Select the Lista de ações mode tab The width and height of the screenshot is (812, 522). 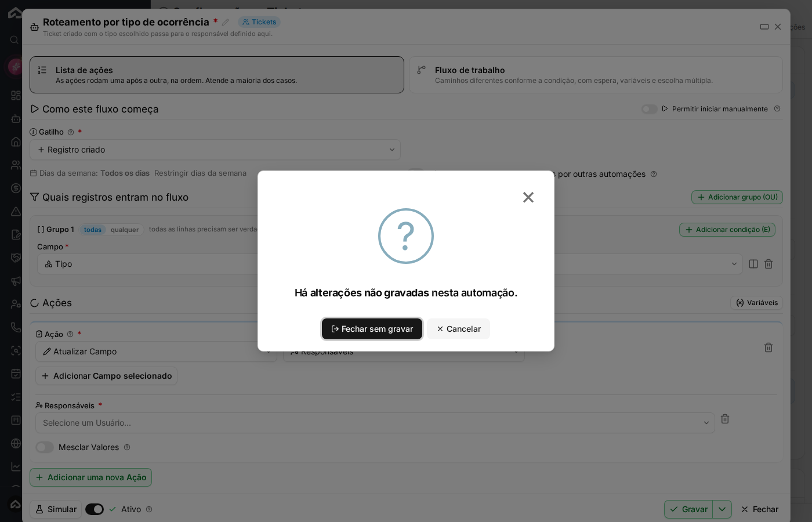pos(217,75)
